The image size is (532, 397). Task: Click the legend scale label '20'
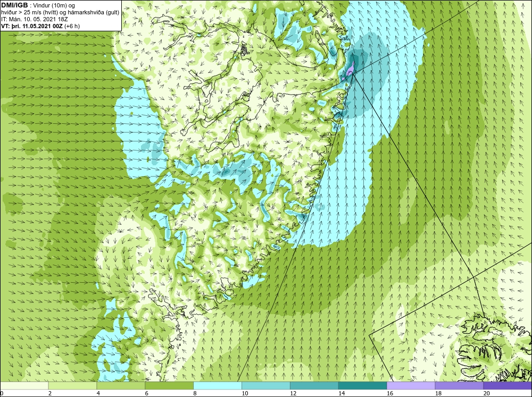tap(487, 393)
